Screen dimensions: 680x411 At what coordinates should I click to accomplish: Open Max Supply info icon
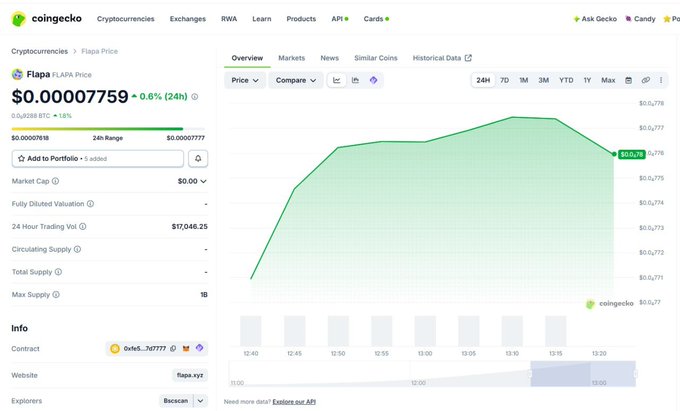[56, 294]
